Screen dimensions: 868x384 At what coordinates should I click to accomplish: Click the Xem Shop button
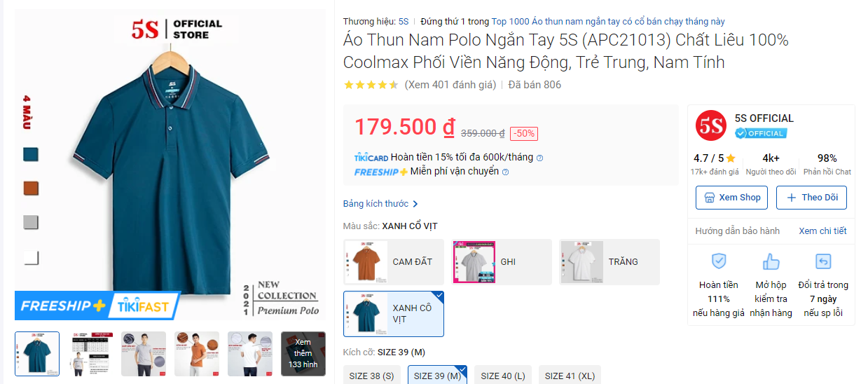[732, 198]
